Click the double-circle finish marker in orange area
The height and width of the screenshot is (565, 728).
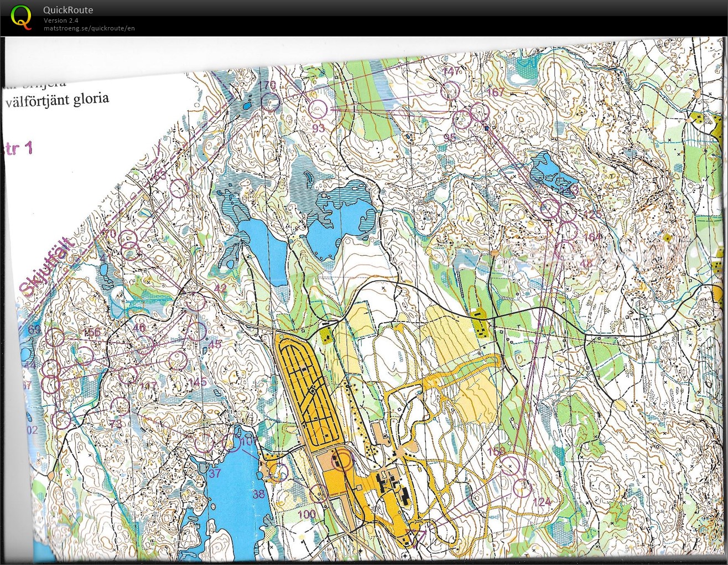click(341, 460)
